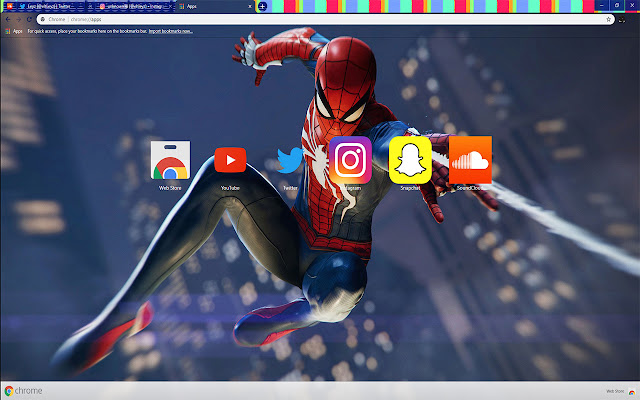Launch the YouTube app
Viewport: 640px width, 400px height.
coord(230,160)
